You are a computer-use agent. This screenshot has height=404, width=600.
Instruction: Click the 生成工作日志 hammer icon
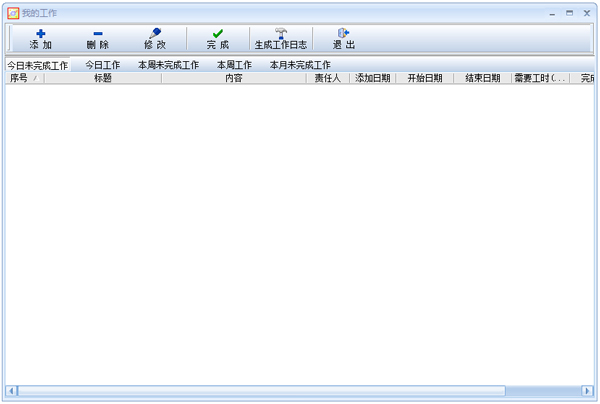(x=281, y=33)
